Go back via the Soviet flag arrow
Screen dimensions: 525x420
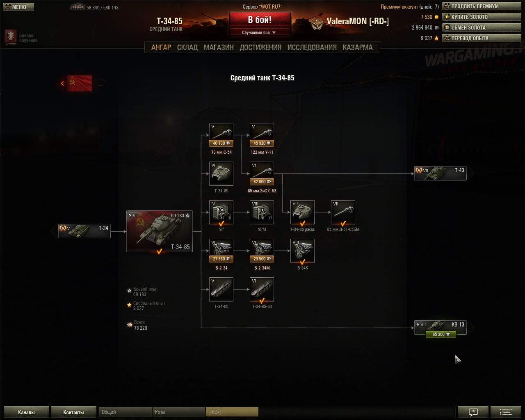[x=76, y=83]
